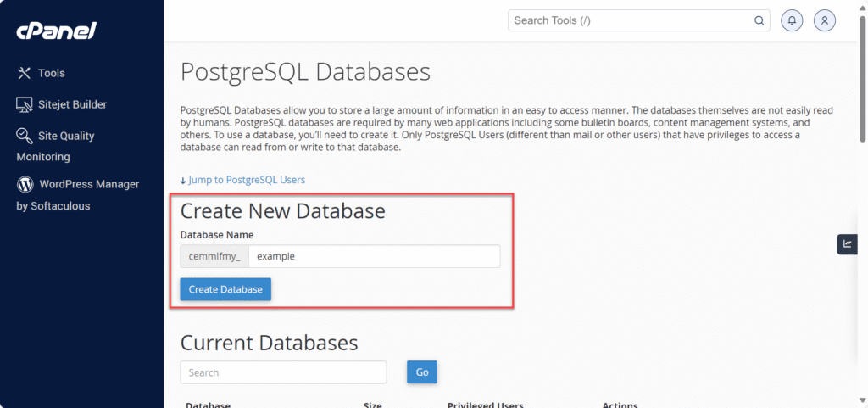
Task: Focus the Search Tools input field
Action: (632, 20)
